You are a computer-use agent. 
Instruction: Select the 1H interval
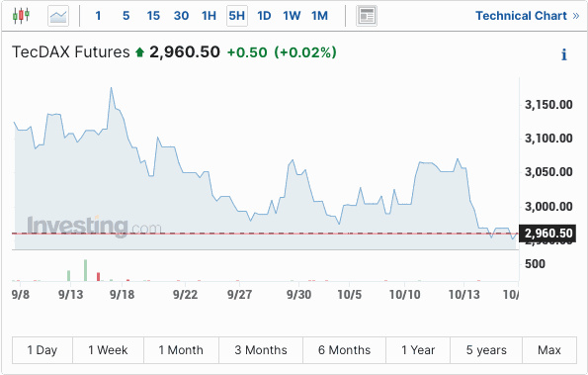(x=209, y=16)
